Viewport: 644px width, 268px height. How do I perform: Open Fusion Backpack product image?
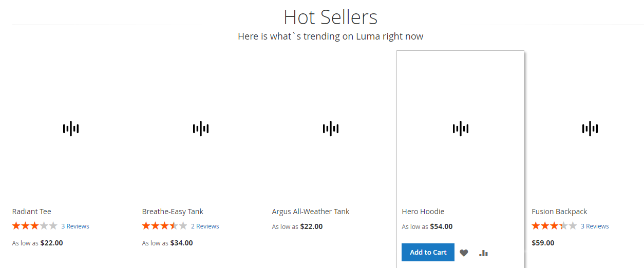tap(590, 128)
